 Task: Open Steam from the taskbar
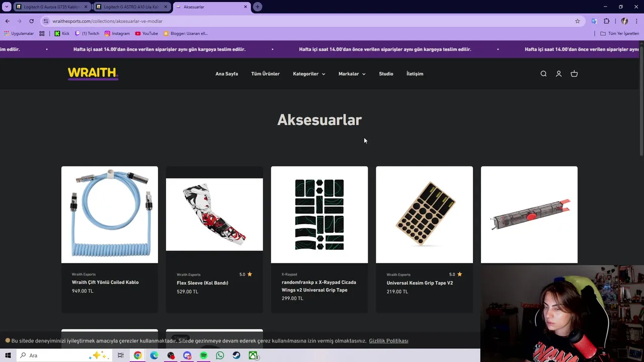[x=236, y=355]
